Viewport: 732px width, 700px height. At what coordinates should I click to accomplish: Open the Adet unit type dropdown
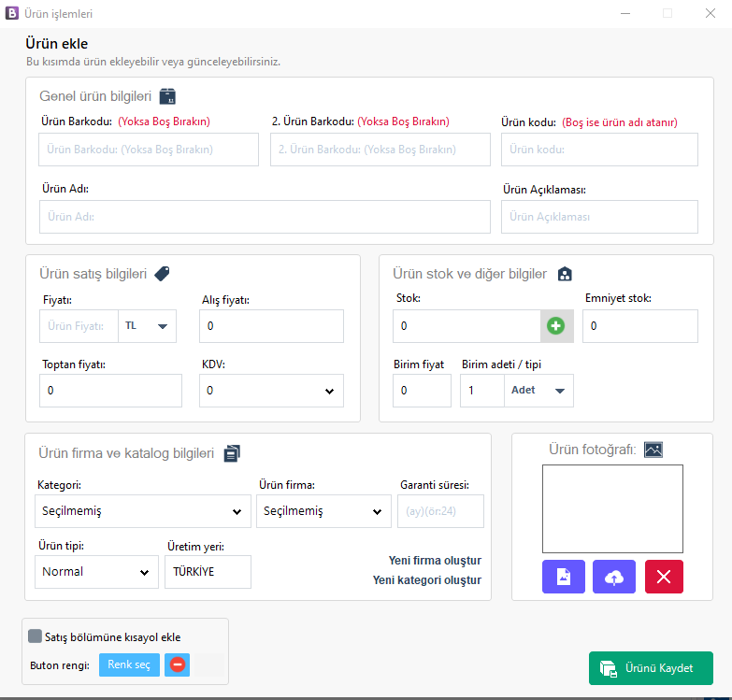[x=538, y=391]
